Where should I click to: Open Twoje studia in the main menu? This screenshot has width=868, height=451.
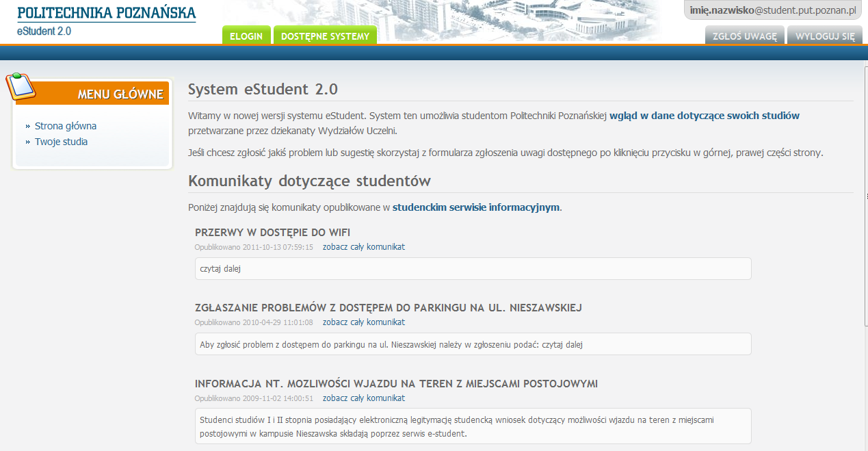pos(61,142)
